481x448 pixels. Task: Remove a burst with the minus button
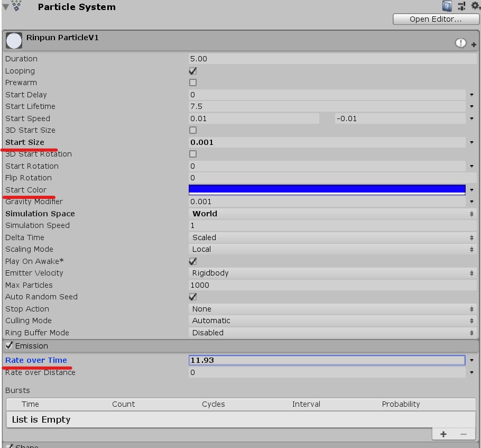click(x=464, y=434)
